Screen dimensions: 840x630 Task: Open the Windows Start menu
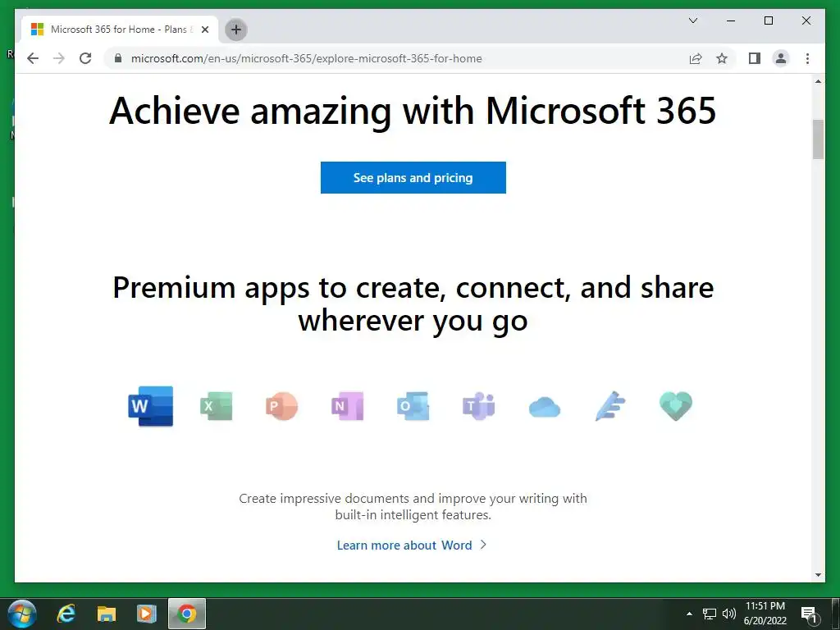click(x=22, y=614)
